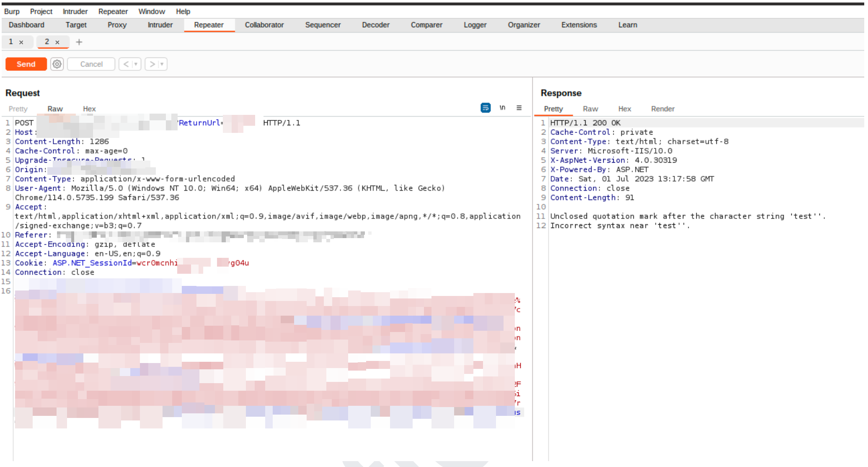The height and width of the screenshot is (467, 868).
Task: Switch to the Intruder tool tab
Action: (160, 25)
